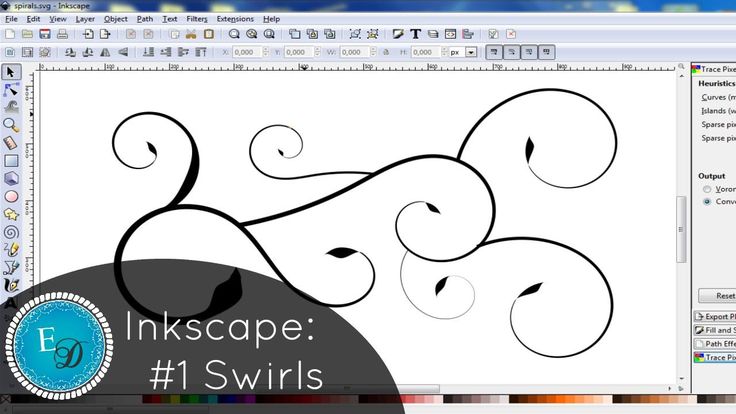Click the canvas vertical scrollbar handle
Screen dimensions: 736x414
[681, 230]
